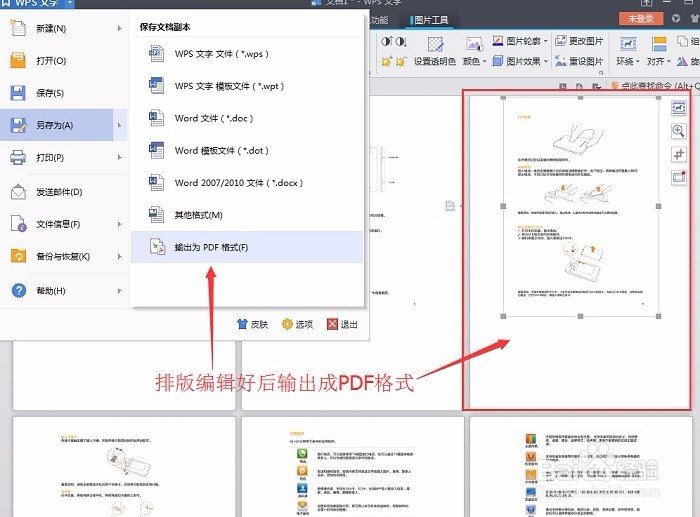
Task: Click the floating picture preview icon beside image
Action: tap(679, 177)
